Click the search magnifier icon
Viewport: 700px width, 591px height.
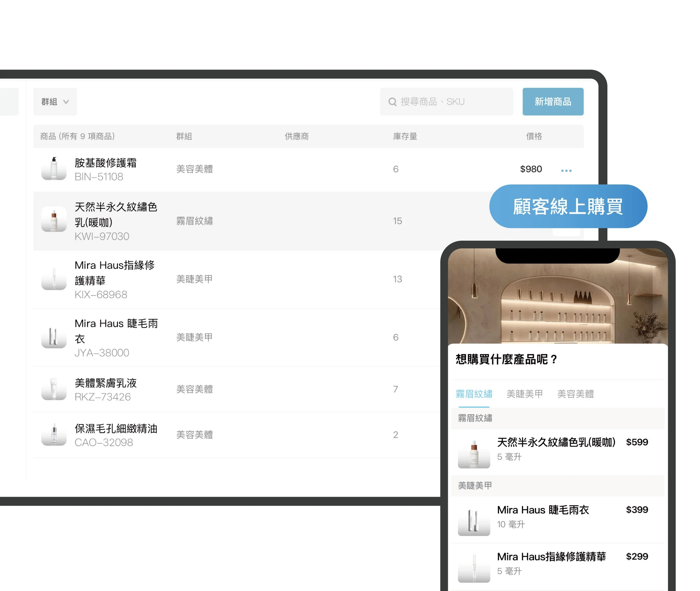(392, 102)
